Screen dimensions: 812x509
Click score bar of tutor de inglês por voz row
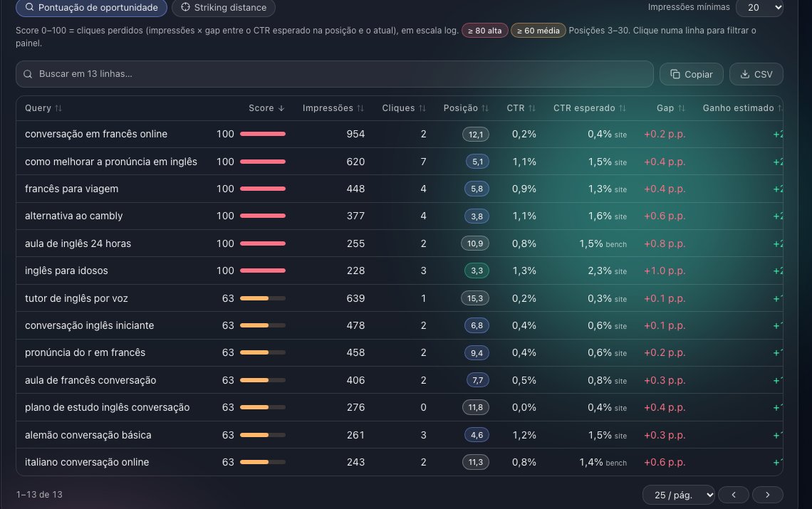(x=263, y=298)
